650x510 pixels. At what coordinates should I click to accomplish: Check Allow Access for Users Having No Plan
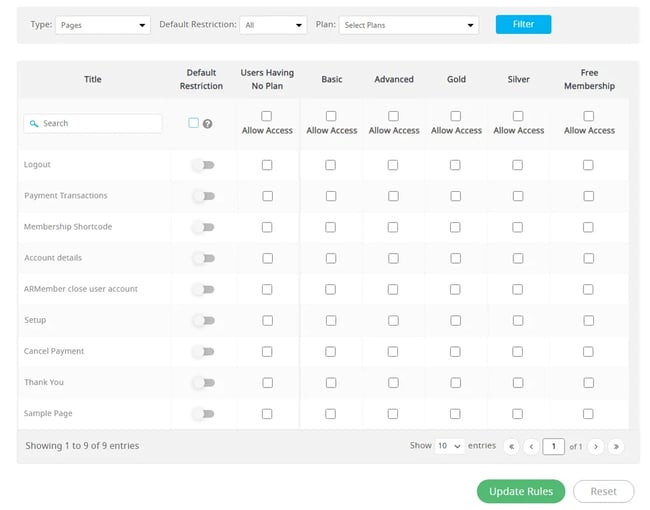[x=267, y=116]
